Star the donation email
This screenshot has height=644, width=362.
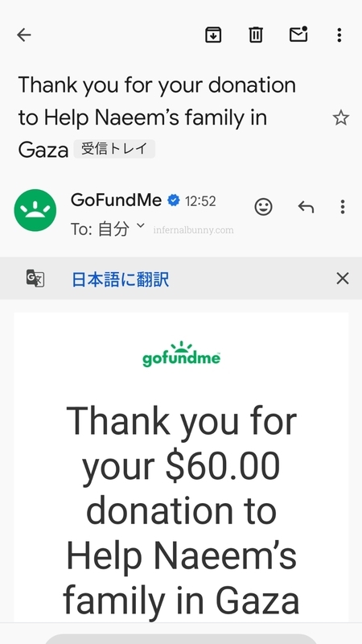[x=340, y=118]
